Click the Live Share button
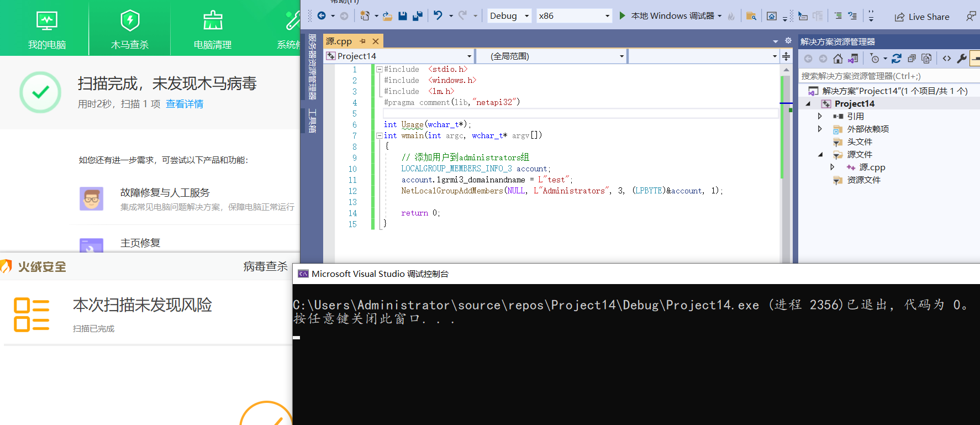The width and height of the screenshot is (980, 425). pos(922,17)
